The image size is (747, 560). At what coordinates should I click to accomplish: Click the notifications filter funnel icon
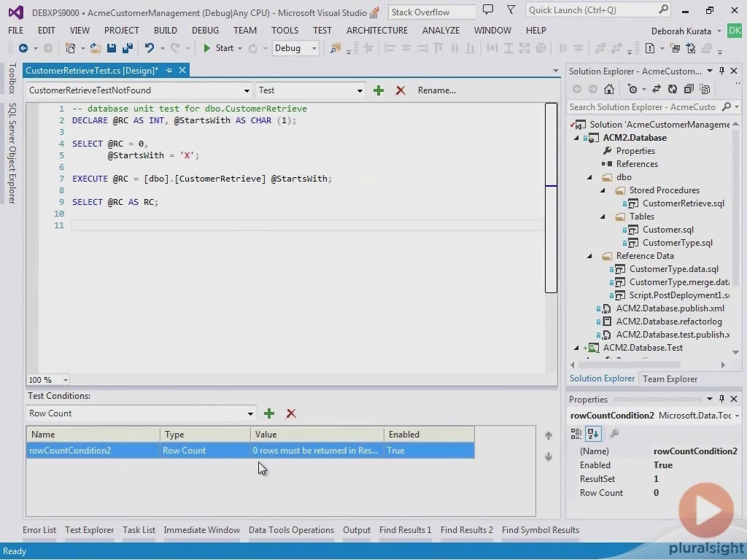pyautogui.click(x=511, y=9)
